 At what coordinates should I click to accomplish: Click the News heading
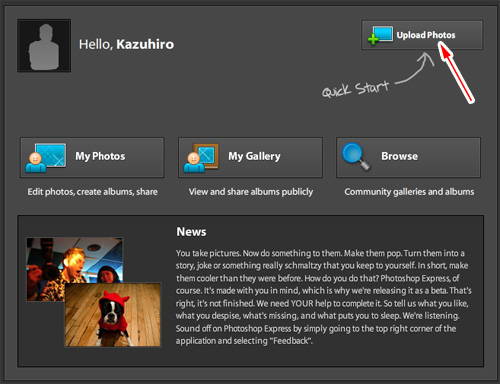click(191, 232)
